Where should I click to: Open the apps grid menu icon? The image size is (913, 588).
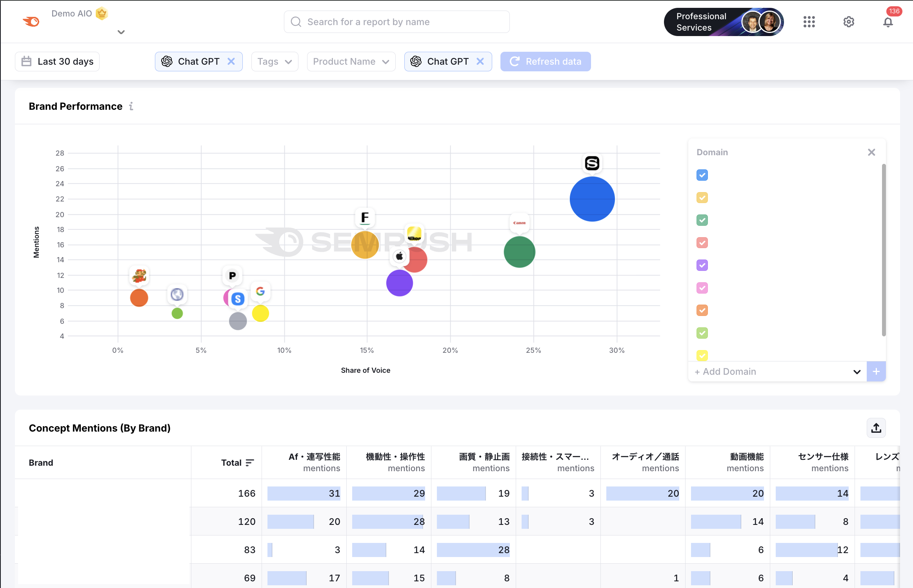tap(809, 22)
